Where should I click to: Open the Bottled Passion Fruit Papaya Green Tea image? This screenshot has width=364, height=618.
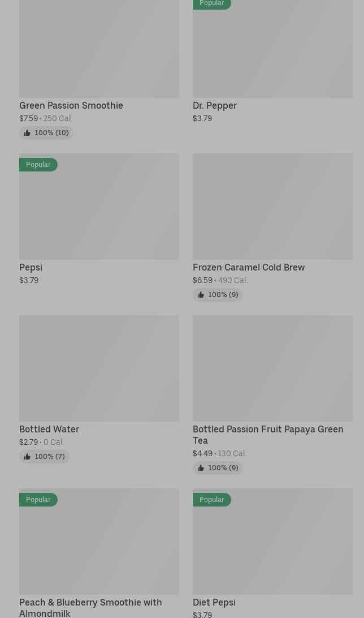pyautogui.click(x=272, y=368)
